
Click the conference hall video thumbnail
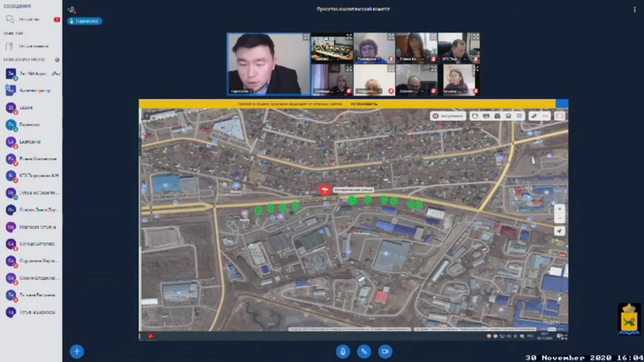coord(332,48)
